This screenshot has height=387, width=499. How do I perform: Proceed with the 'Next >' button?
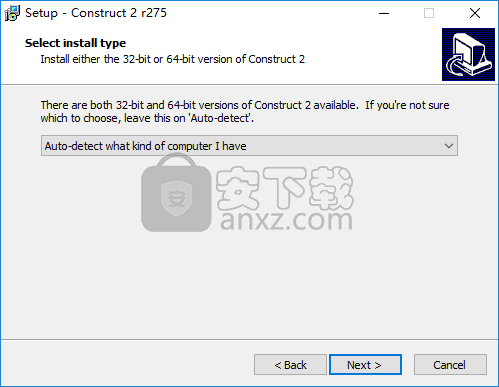pyautogui.click(x=365, y=365)
